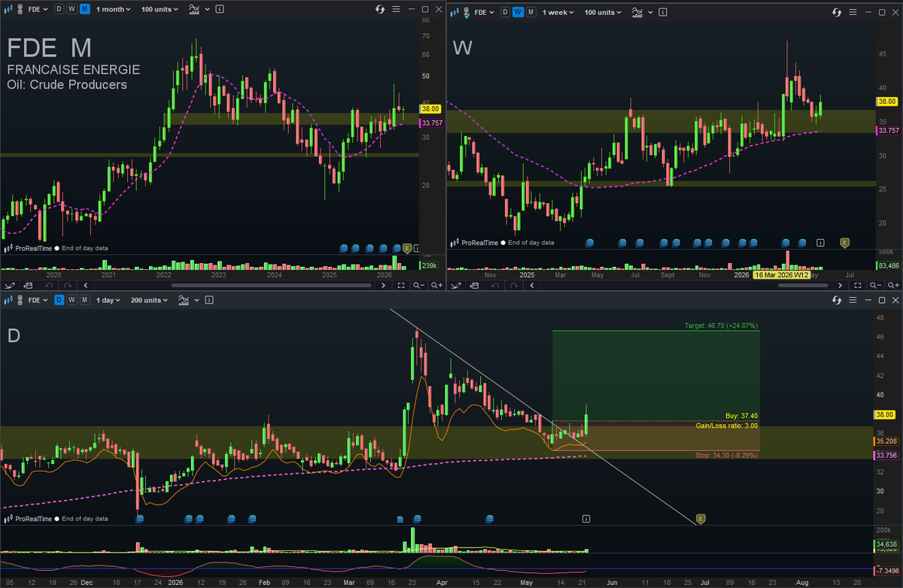Zoom in monthly chart with magnifier plus
The width and height of the screenshot is (903, 588).
pyautogui.click(x=436, y=285)
